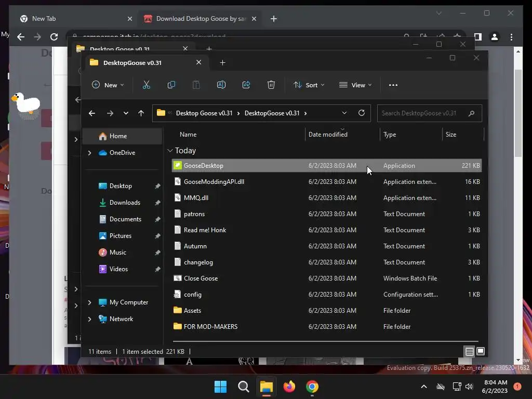Open a new Chrome tab with plus button
Image resolution: width=532 pixels, height=399 pixels.
click(274, 19)
